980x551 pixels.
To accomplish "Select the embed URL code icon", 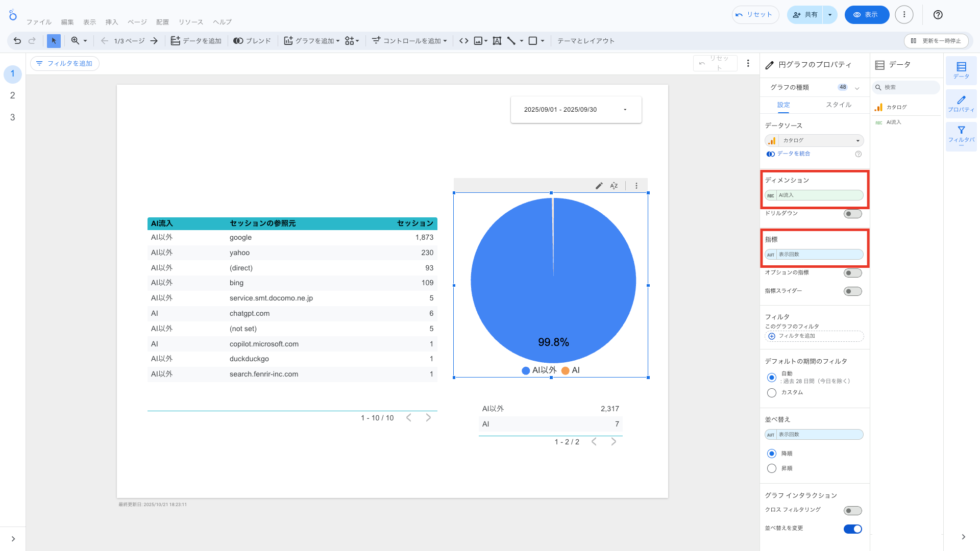I will pyautogui.click(x=463, y=41).
